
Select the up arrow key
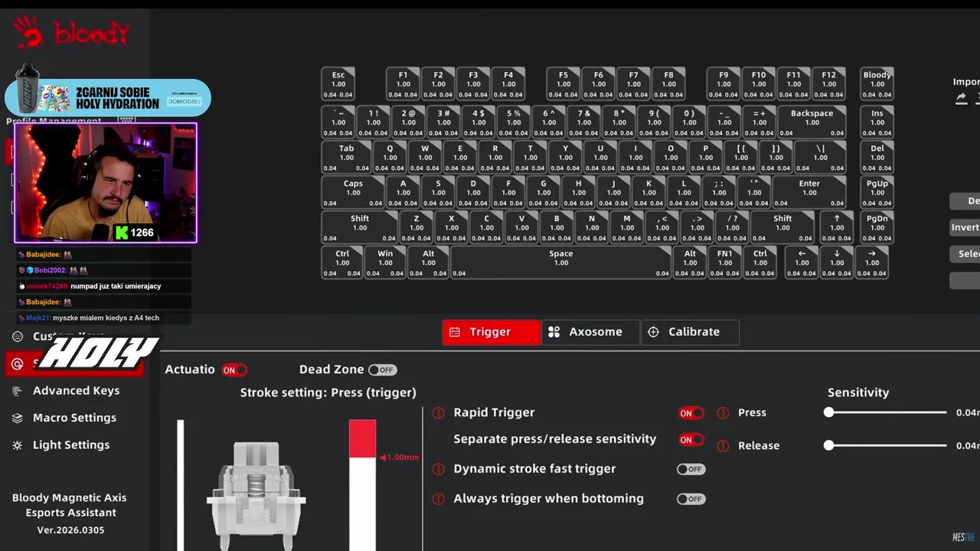(x=837, y=227)
